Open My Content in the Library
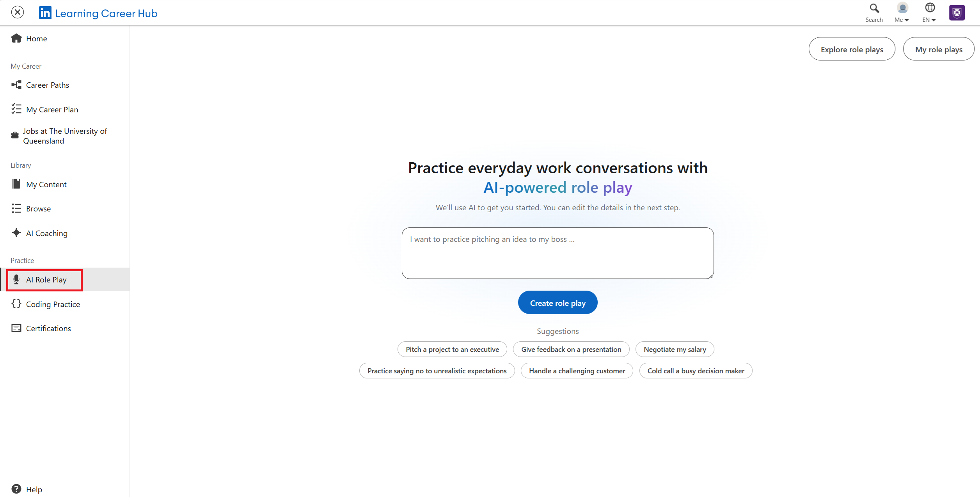The width and height of the screenshot is (980, 497). (x=46, y=184)
